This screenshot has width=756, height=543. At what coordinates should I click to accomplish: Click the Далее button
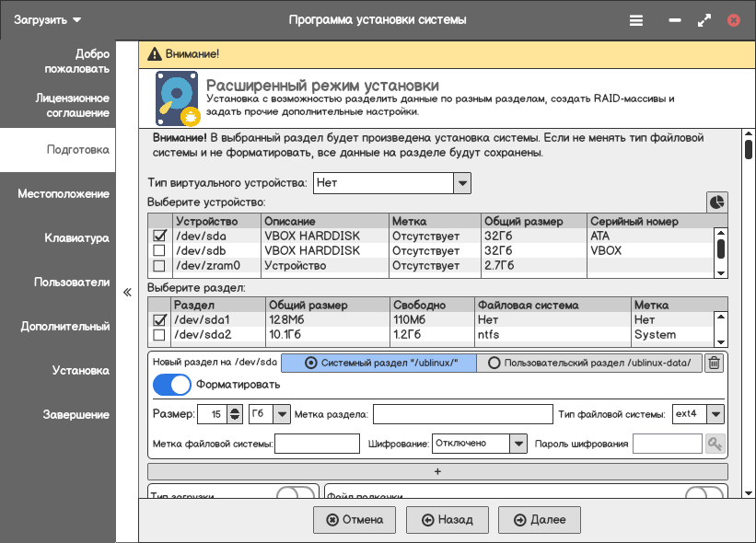click(x=539, y=520)
